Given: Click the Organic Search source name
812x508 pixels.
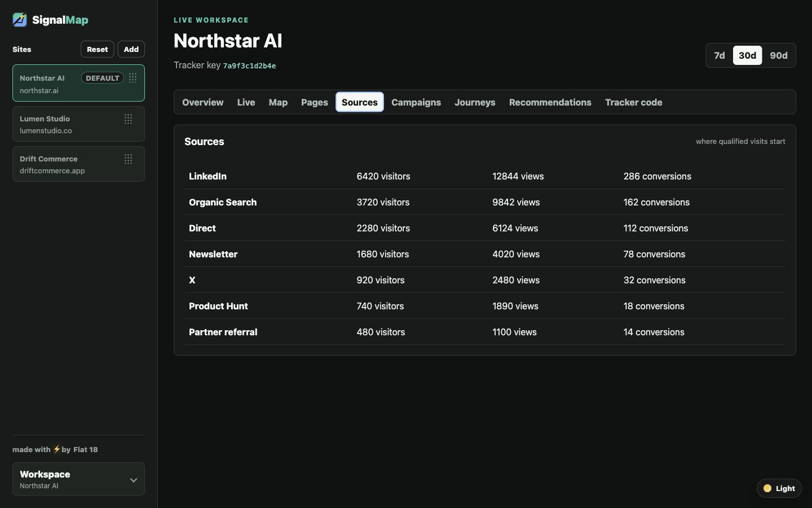Looking at the screenshot, I should pos(223,202).
